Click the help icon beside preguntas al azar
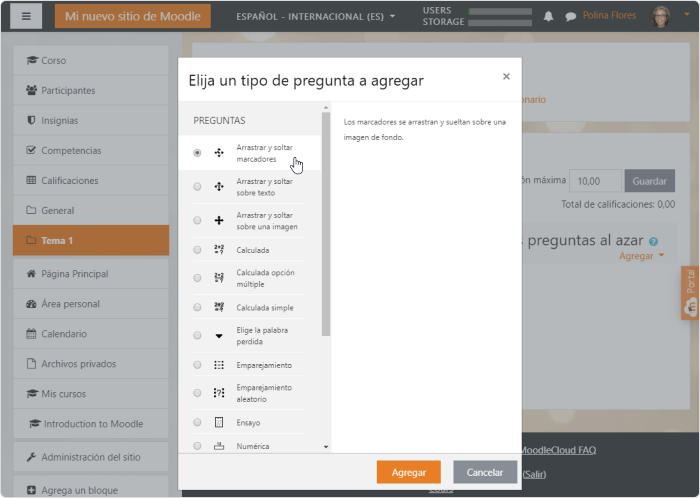The image size is (700, 498). pyautogui.click(x=653, y=241)
